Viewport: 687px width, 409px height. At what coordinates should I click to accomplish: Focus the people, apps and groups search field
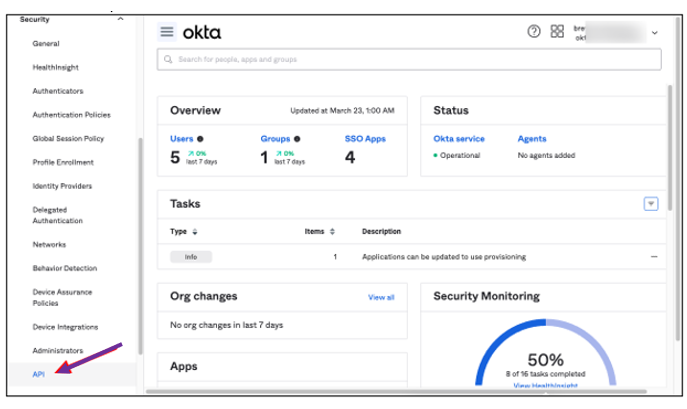[409, 59]
